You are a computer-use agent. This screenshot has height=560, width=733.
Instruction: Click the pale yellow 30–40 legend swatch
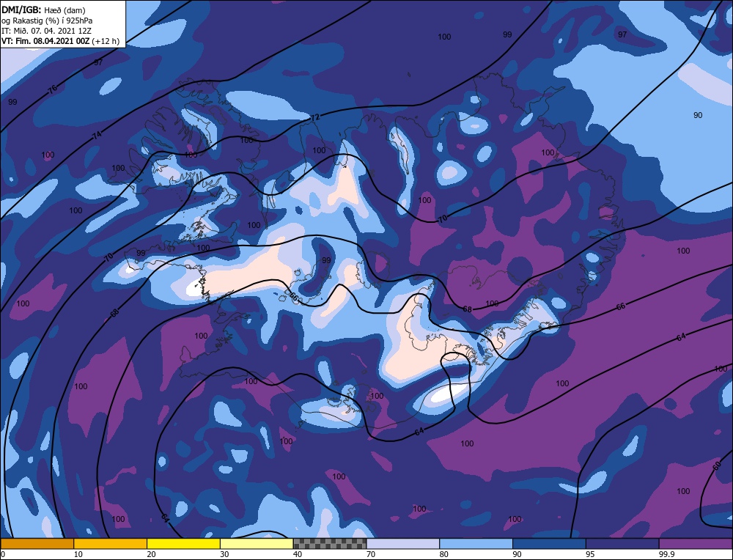coord(257,543)
